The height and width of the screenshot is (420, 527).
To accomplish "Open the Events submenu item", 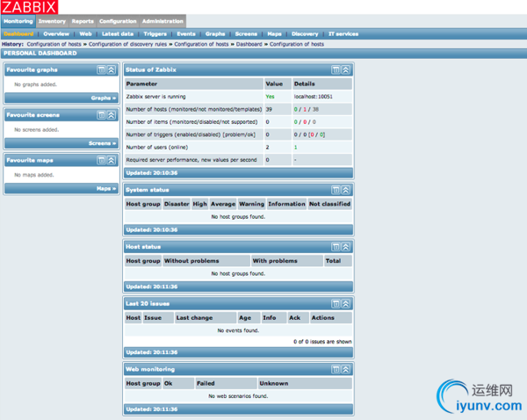I will 186,34.
